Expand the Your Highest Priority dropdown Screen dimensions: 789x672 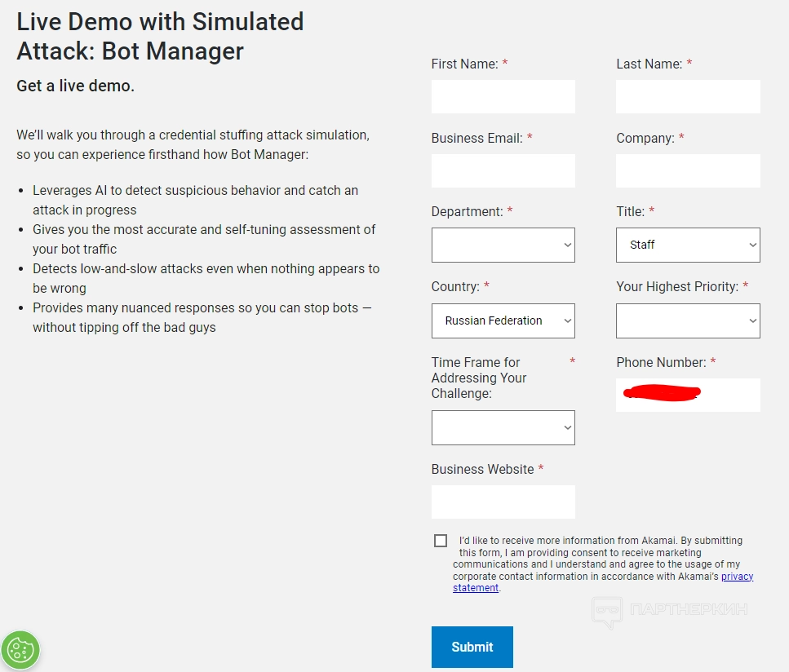688,321
